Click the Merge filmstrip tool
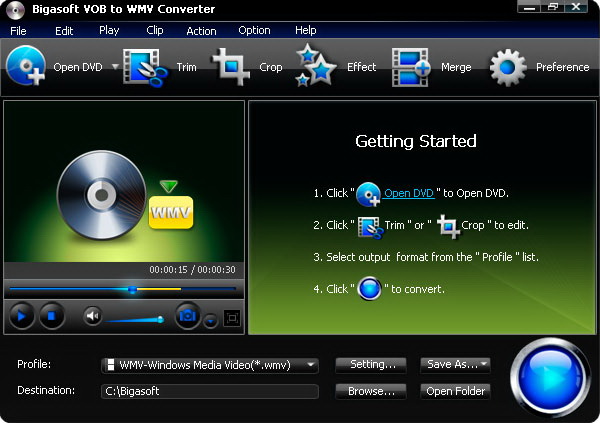 411,67
